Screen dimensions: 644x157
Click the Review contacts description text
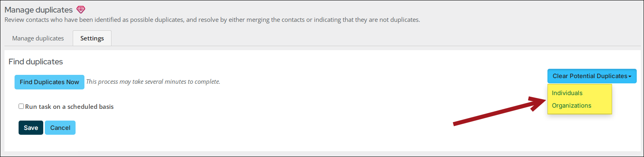[212, 20]
